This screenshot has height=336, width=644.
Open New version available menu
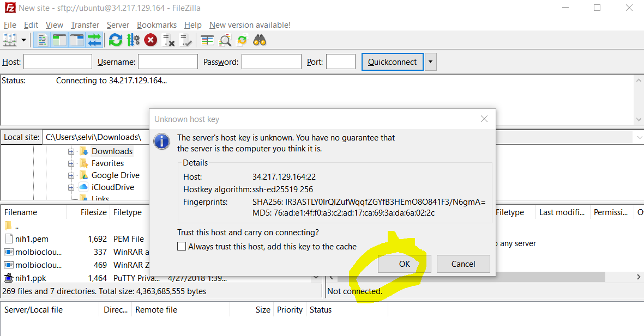click(x=250, y=25)
